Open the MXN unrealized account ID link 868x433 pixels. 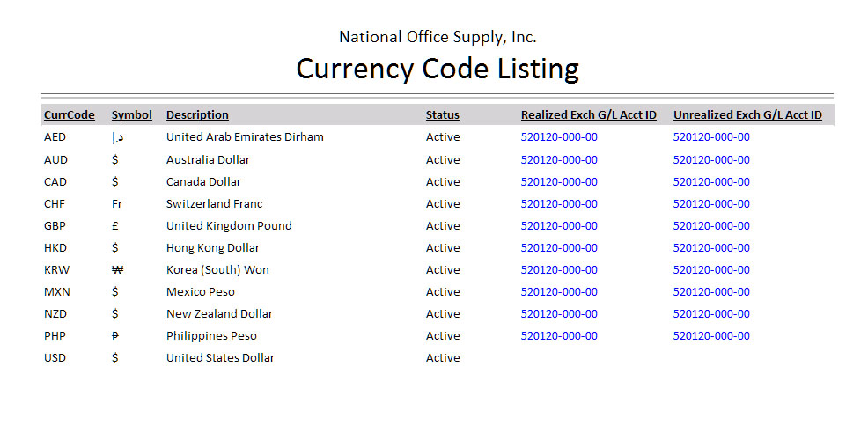[711, 292]
